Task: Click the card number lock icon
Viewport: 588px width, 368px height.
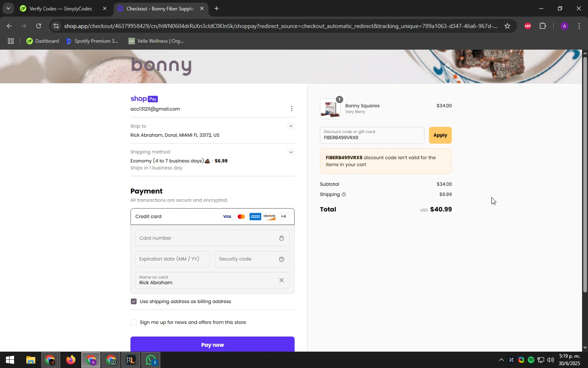Action: coord(281,238)
